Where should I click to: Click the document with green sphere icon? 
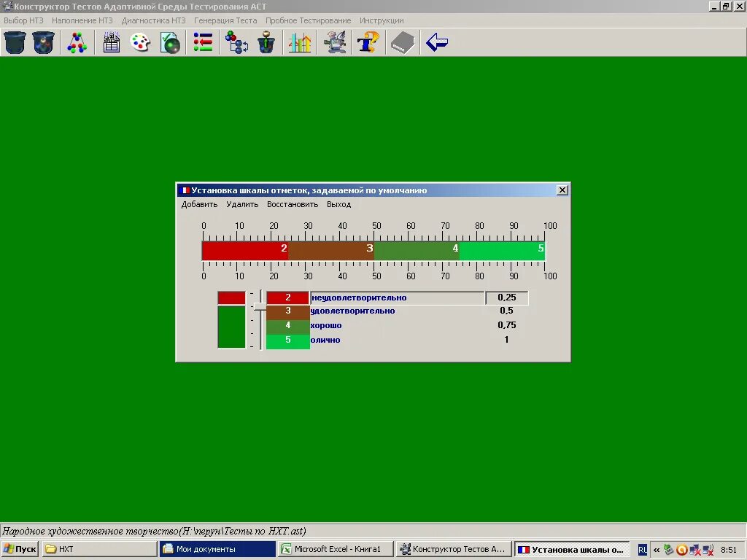pyautogui.click(x=170, y=42)
